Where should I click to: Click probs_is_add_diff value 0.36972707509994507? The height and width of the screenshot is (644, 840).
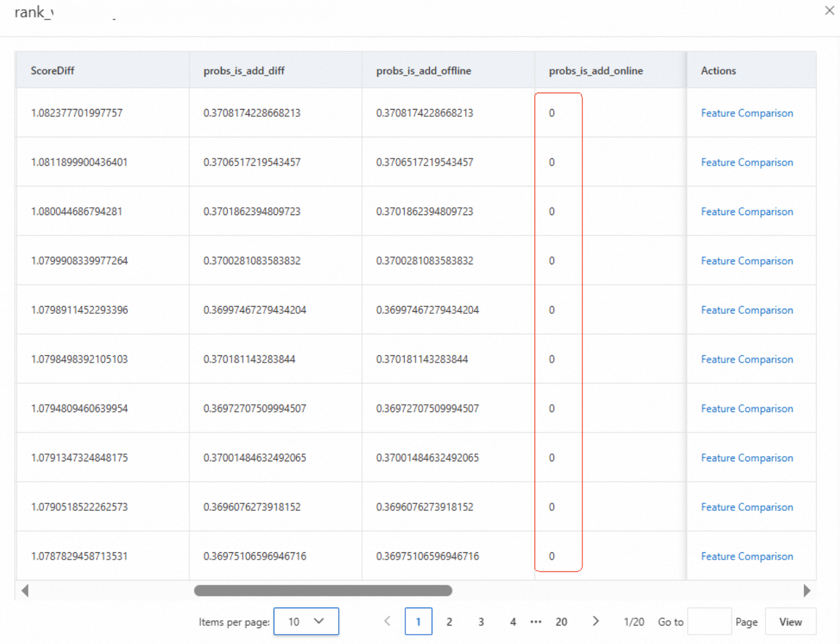pyautogui.click(x=255, y=409)
